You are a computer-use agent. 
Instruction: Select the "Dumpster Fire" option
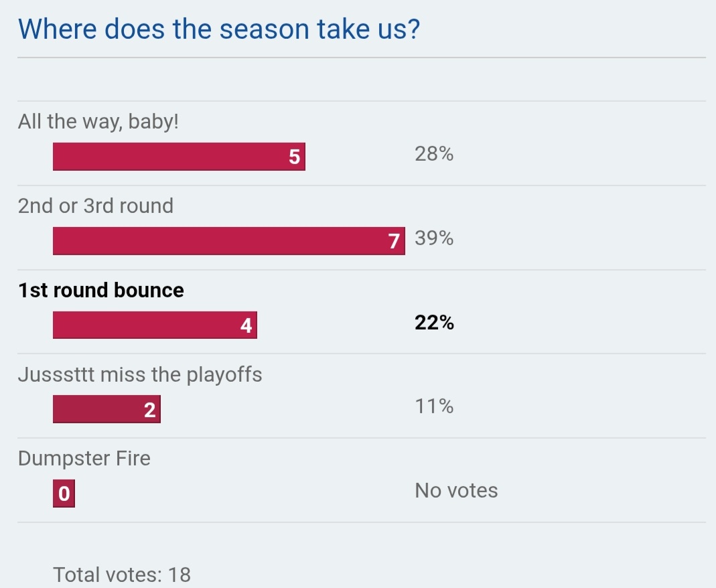pyautogui.click(x=84, y=458)
